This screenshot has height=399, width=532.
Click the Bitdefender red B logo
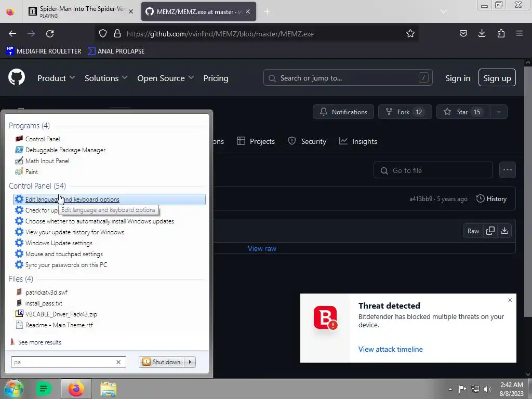[x=325, y=317]
